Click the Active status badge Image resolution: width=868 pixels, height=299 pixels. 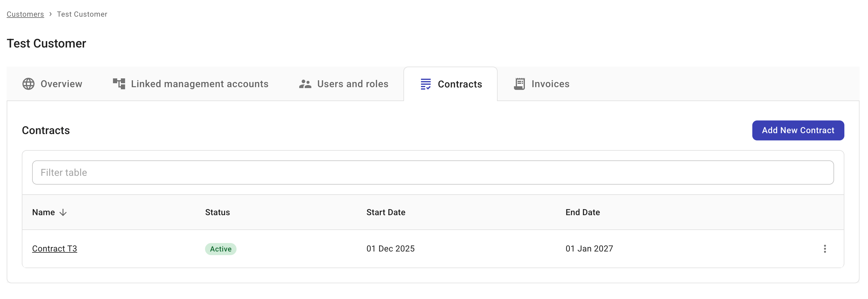click(221, 249)
